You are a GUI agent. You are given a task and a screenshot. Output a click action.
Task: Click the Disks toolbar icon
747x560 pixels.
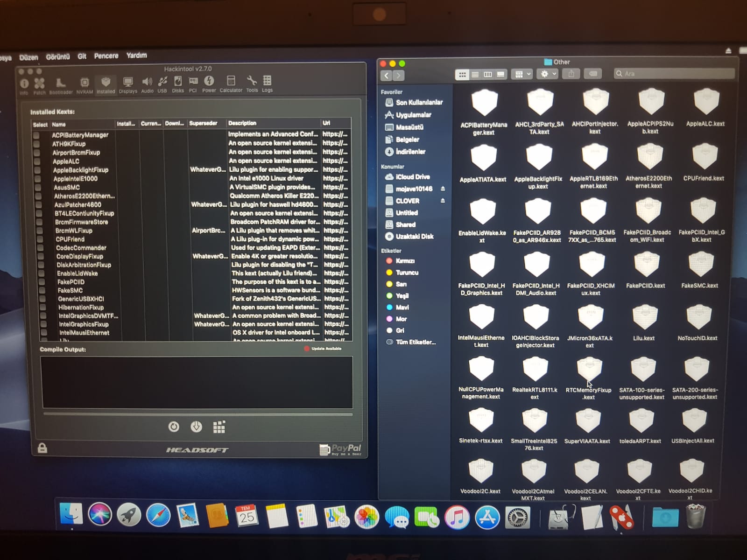[x=178, y=84]
